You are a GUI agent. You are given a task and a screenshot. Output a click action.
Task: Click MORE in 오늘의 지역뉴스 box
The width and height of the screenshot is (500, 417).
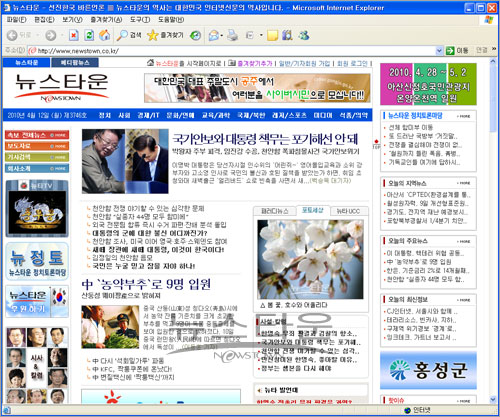coord(464,183)
